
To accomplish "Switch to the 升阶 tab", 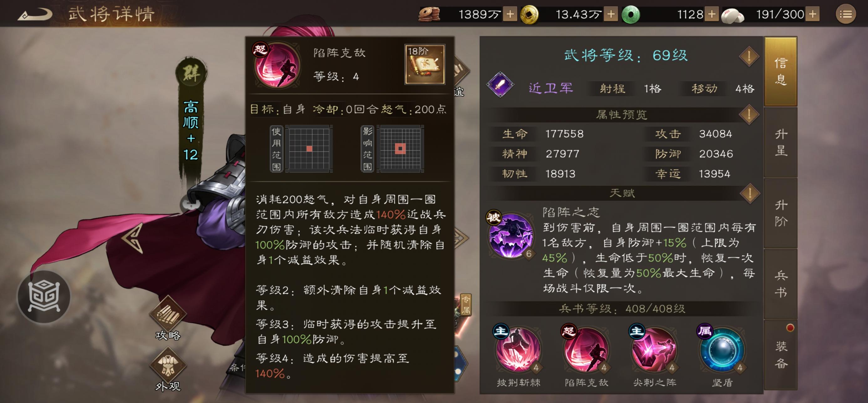I will tap(780, 213).
